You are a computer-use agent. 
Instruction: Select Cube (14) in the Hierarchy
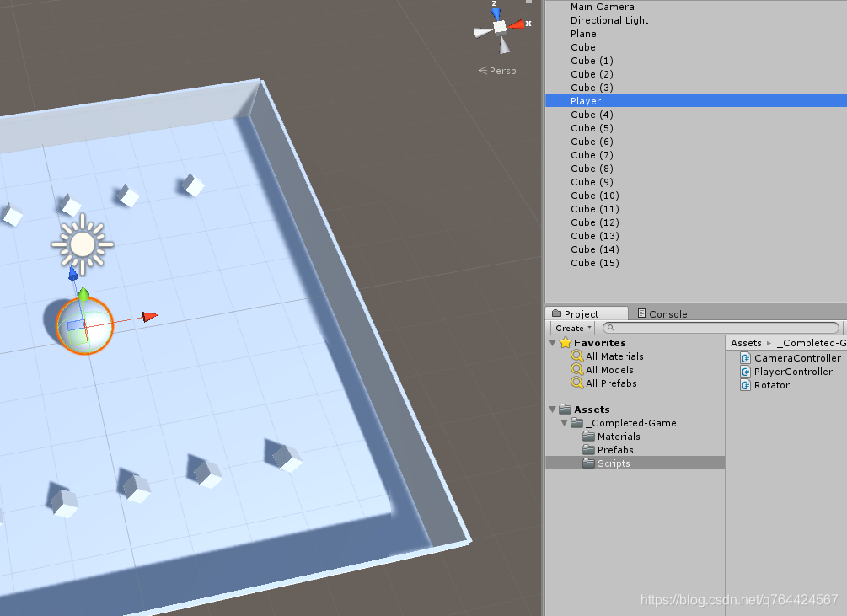[696, 249]
